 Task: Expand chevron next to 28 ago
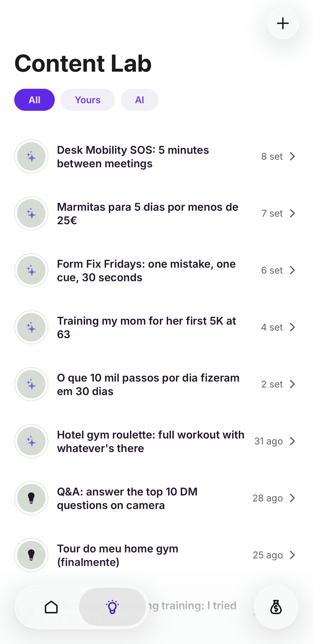pyautogui.click(x=292, y=498)
